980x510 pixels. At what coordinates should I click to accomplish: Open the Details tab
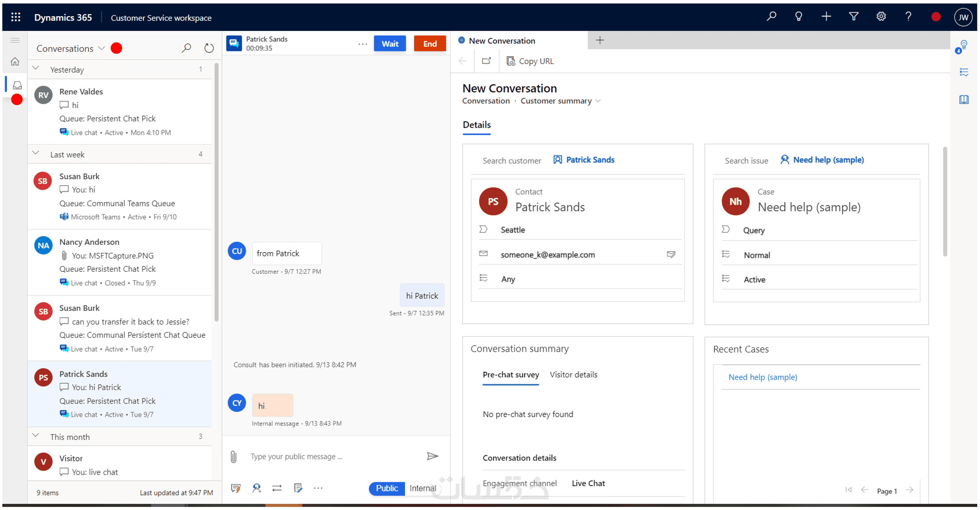point(477,125)
